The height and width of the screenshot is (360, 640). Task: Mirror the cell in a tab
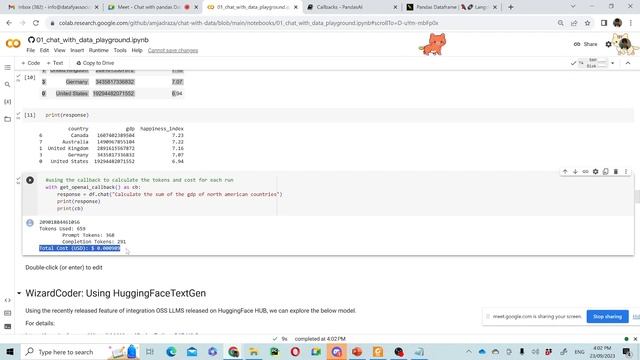tap(606, 171)
